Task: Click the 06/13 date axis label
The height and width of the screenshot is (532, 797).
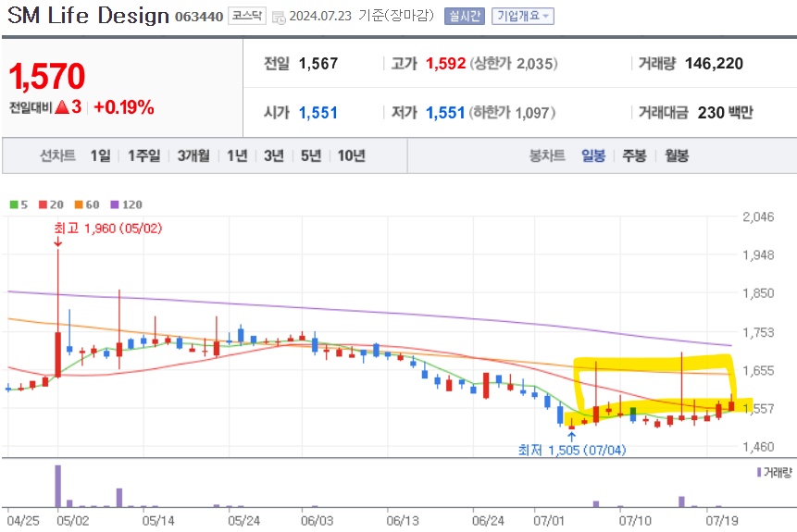Action: point(403,521)
